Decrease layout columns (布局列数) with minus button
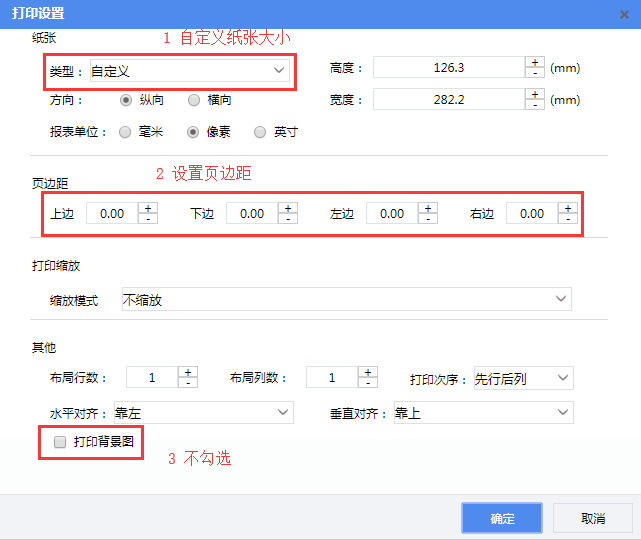 click(x=368, y=383)
